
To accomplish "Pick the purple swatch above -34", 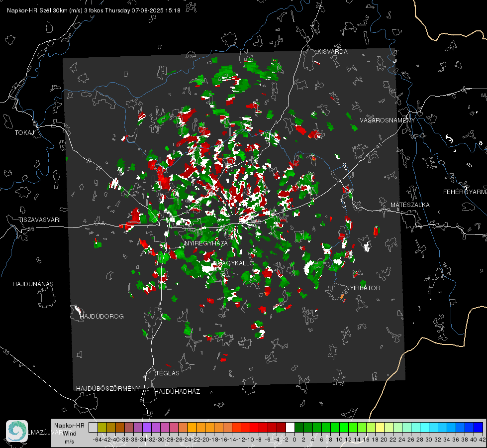I will click(147, 427).
